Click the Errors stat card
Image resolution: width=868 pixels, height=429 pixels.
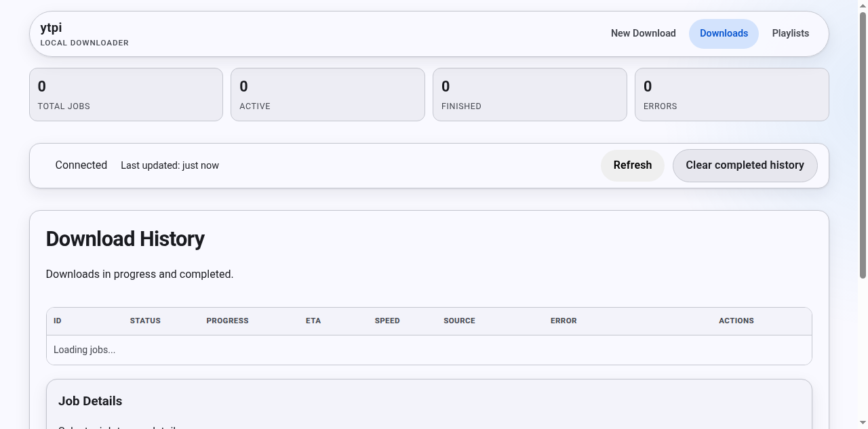coord(732,94)
